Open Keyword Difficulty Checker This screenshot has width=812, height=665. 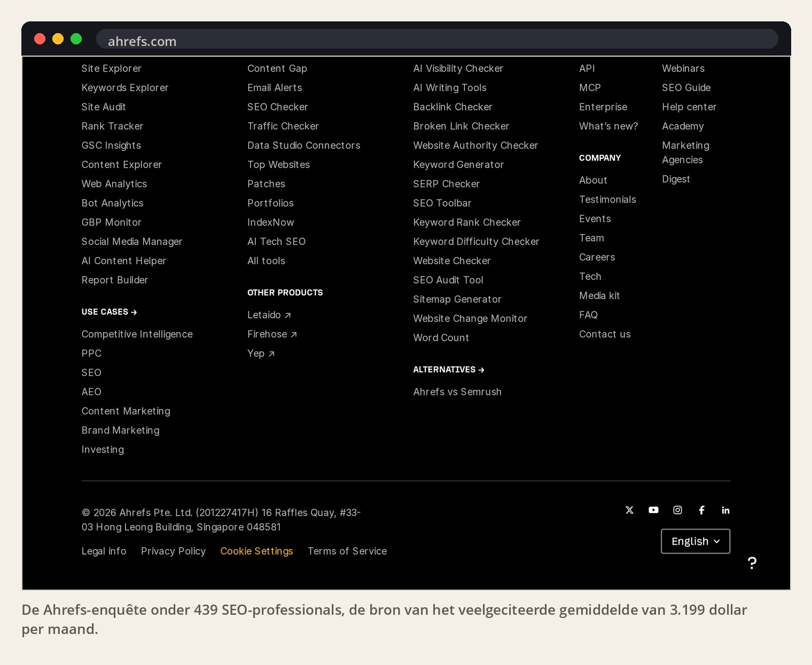[x=477, y=242]
